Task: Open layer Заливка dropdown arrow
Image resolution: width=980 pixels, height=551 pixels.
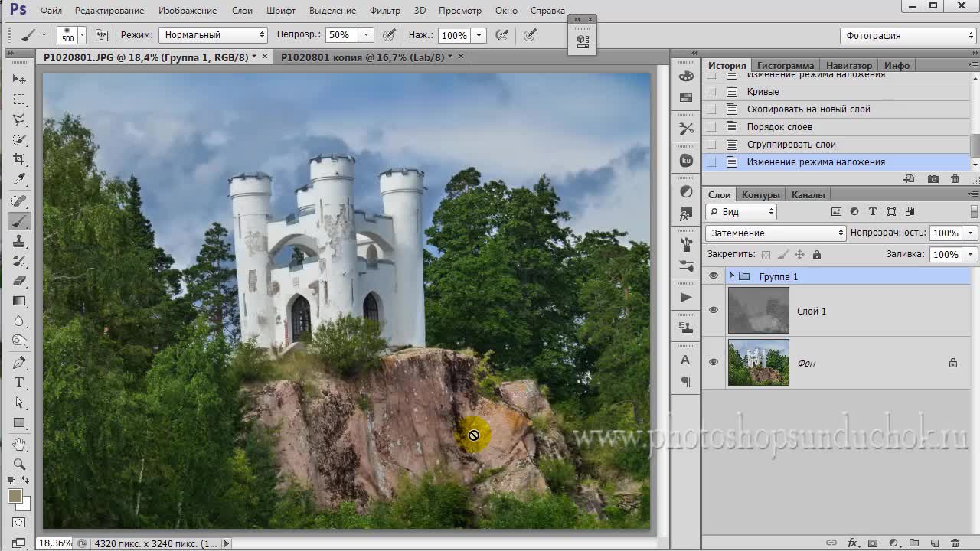Action: pyautogui.click(x=971, y=254)
